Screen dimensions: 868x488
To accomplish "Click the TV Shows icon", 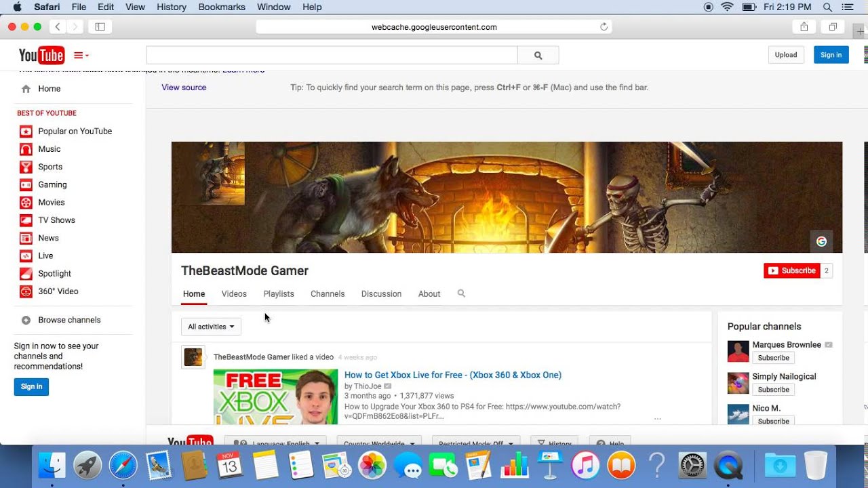I will 26,220.
